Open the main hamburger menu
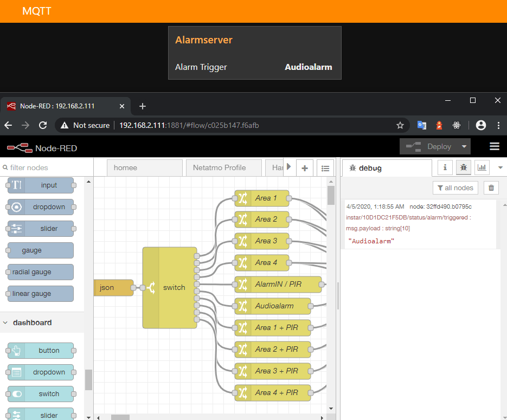 click(494, 146)
